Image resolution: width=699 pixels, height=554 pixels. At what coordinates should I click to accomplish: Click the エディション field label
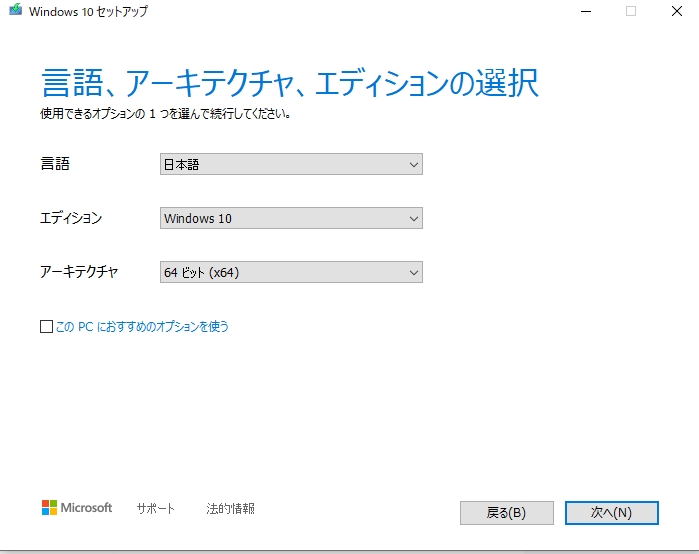tap(71, 218)
